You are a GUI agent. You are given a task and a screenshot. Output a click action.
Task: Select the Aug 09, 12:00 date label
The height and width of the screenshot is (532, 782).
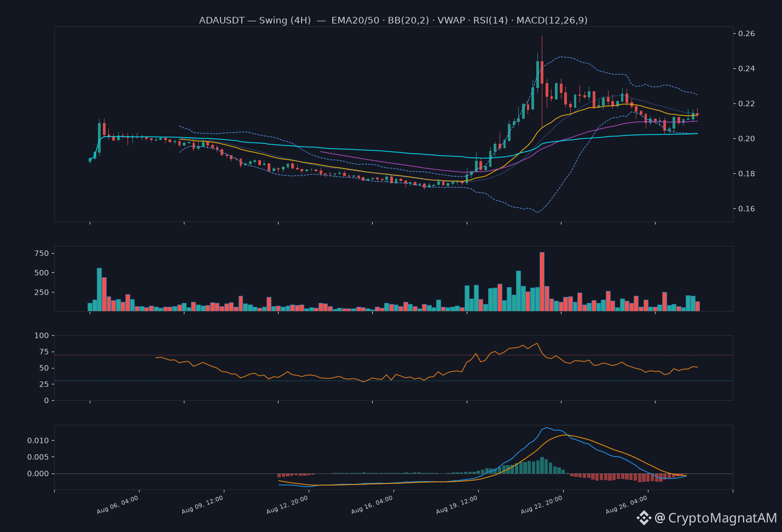[202, 505]
